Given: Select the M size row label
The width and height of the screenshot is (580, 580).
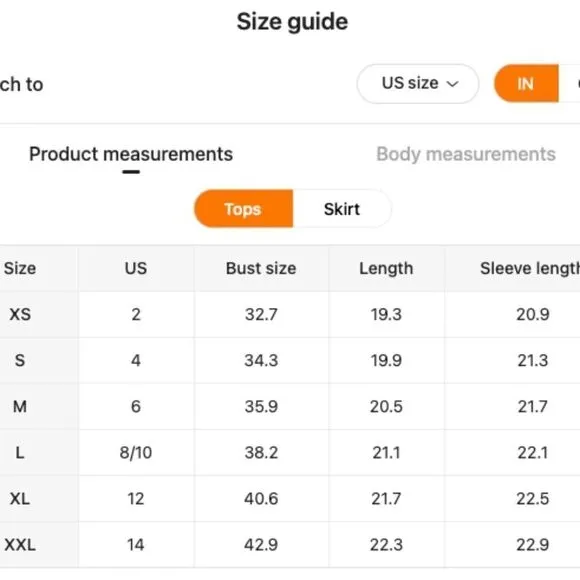Looking at the screenshot, I should [20, 407].
